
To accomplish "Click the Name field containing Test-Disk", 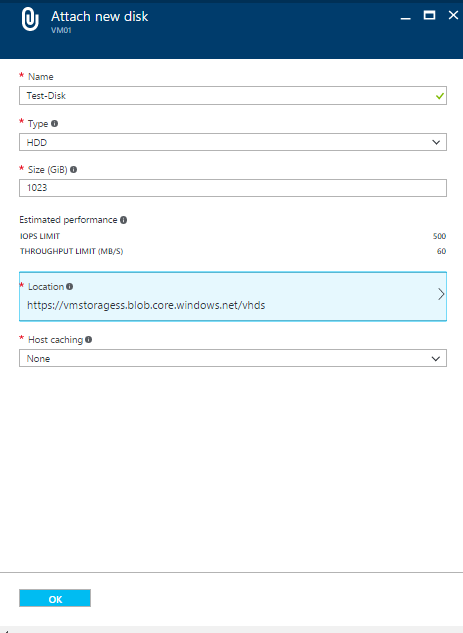I will click(x=233, y=96).
